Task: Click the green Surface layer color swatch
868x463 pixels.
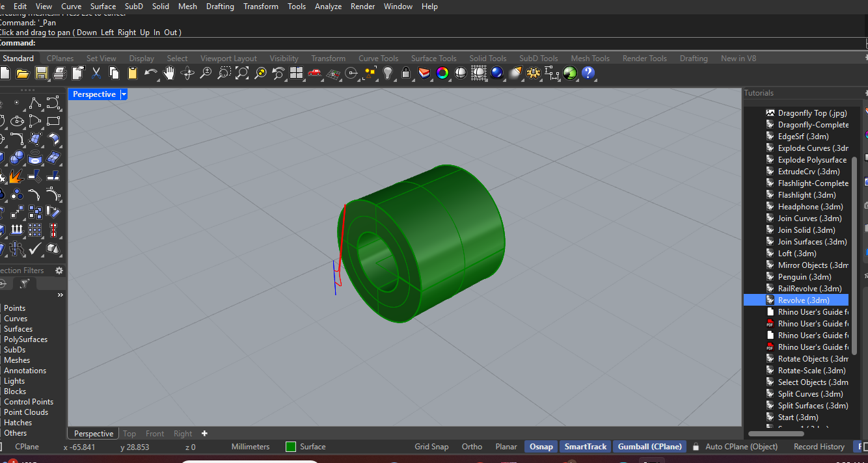Action: 290,447
